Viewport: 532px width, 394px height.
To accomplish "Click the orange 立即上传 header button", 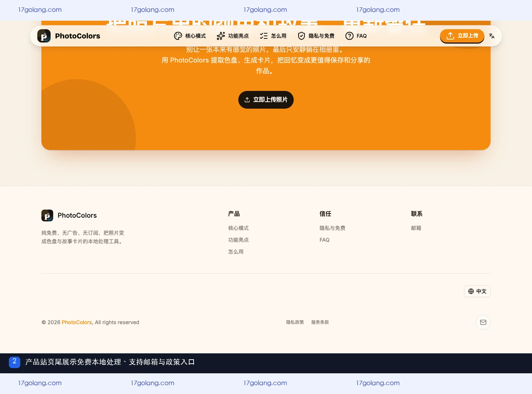I will [x=462, y=36].
